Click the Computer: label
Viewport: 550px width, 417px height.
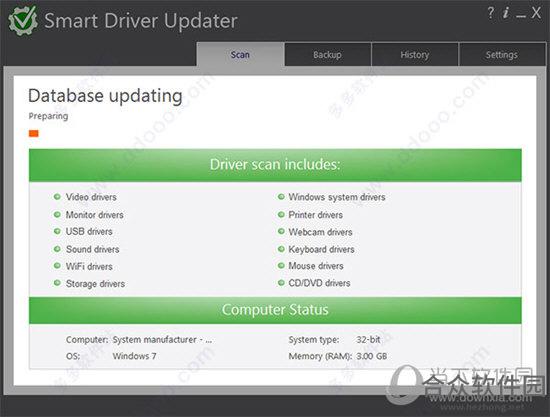coord(87,339)
